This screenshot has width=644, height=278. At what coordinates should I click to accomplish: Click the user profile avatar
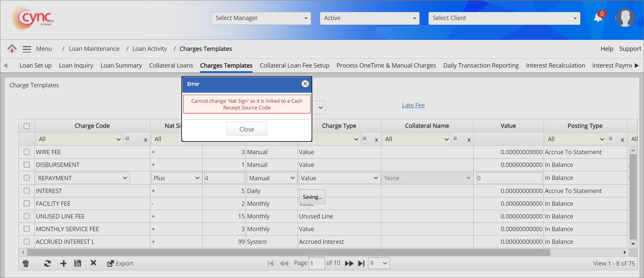[x=625, y=18]
